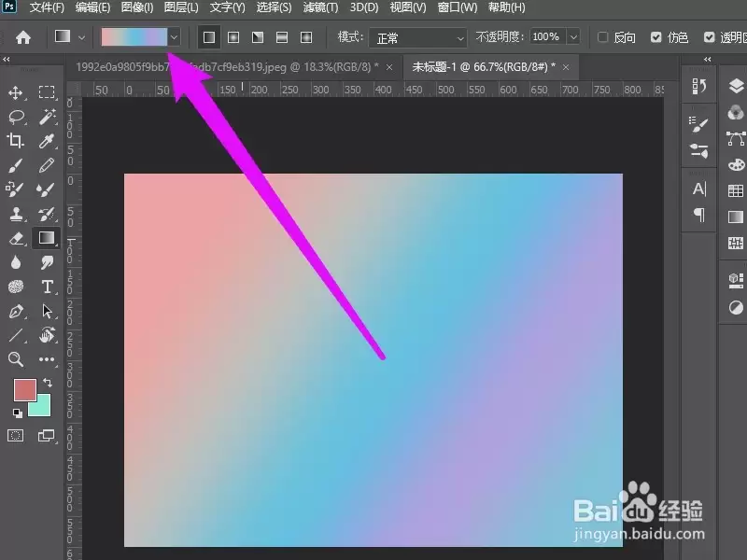Choose the Linear gradient style

208,37
